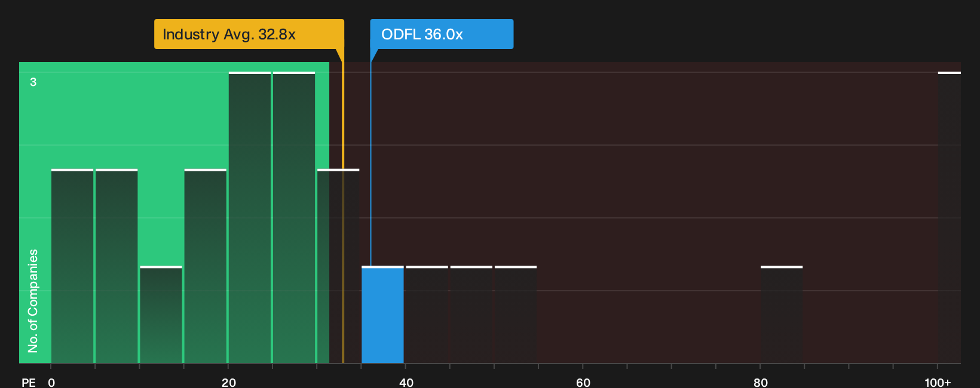Select the short bar at PE 10-15
The image size is (980, 388).
tap(161, 315)
